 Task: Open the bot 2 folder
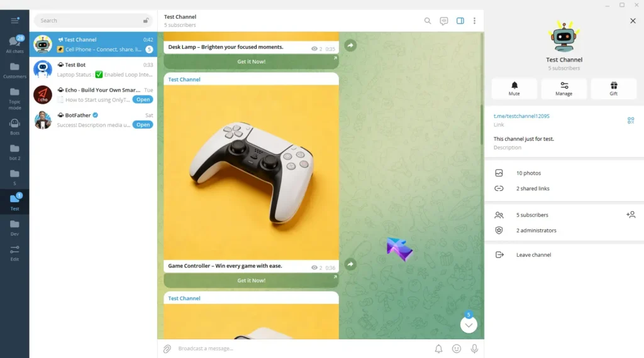pyautogui.click(x=14, y=152)
